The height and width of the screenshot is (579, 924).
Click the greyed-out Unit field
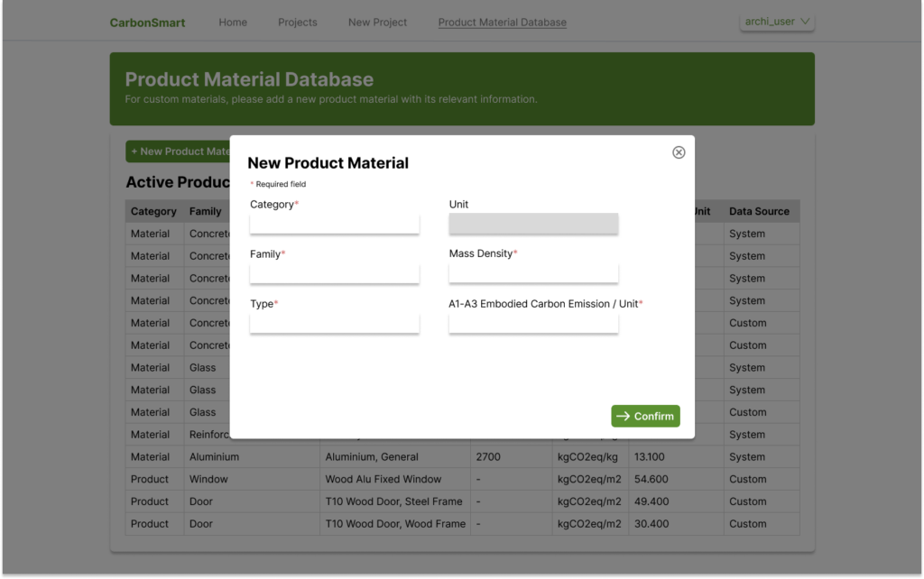click(x=533, y=224)
